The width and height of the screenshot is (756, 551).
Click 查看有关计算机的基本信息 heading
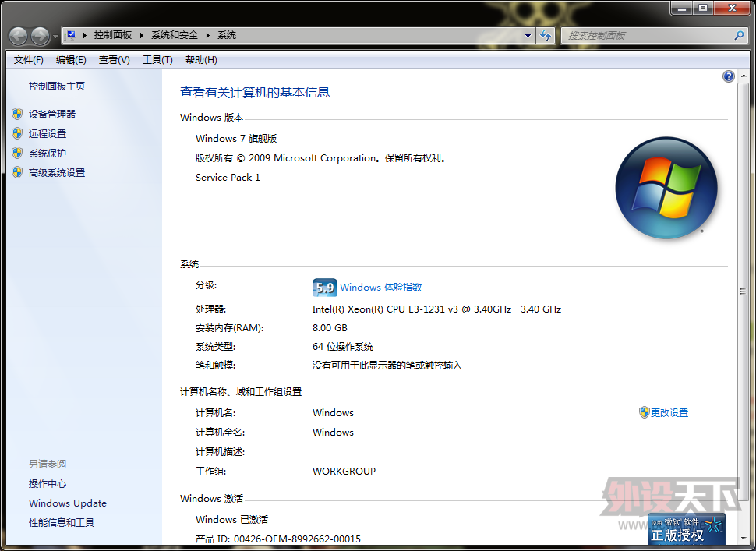point(255,92)
